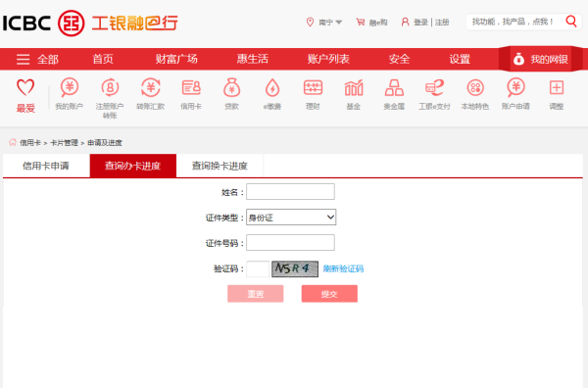Switch to 信用卡申请 tab
Viewport: 588px width, 388px height.
(x=46, y=166)
